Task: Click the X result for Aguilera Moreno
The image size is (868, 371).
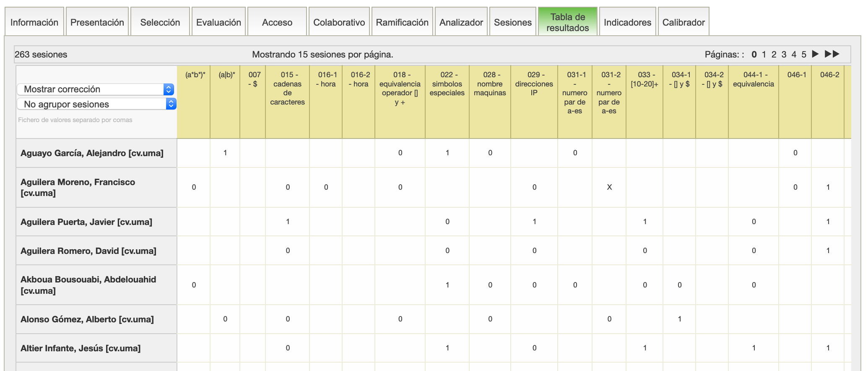Action: [609, 187]
